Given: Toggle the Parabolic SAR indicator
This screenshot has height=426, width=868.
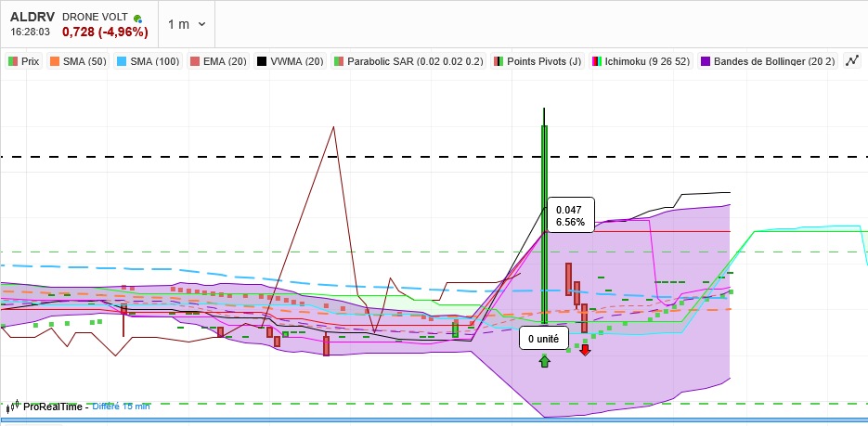Looking at the screenshot, I should click(409, 61).
